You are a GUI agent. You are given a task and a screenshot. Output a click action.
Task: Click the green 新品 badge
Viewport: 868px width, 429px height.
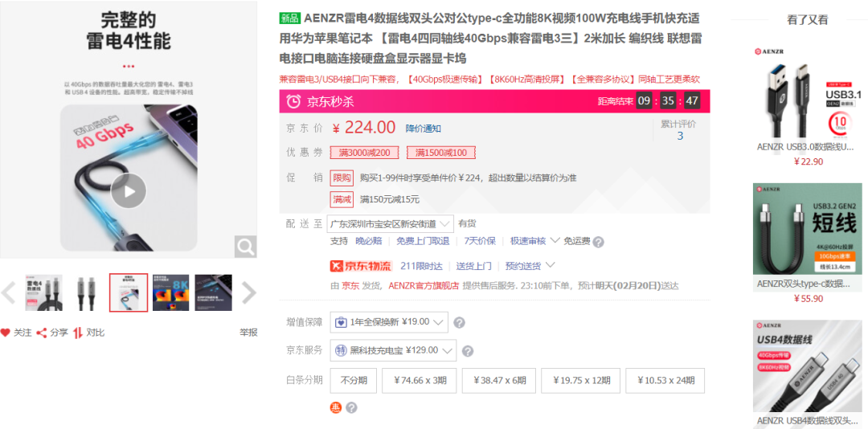pos(289,18)
